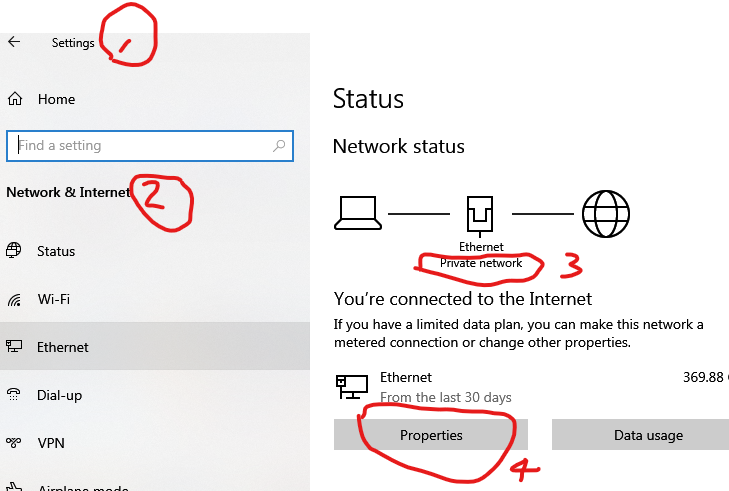Click the Airplane mode icon
This screenshot has height=491, width=729.
(x=14, y=486)
